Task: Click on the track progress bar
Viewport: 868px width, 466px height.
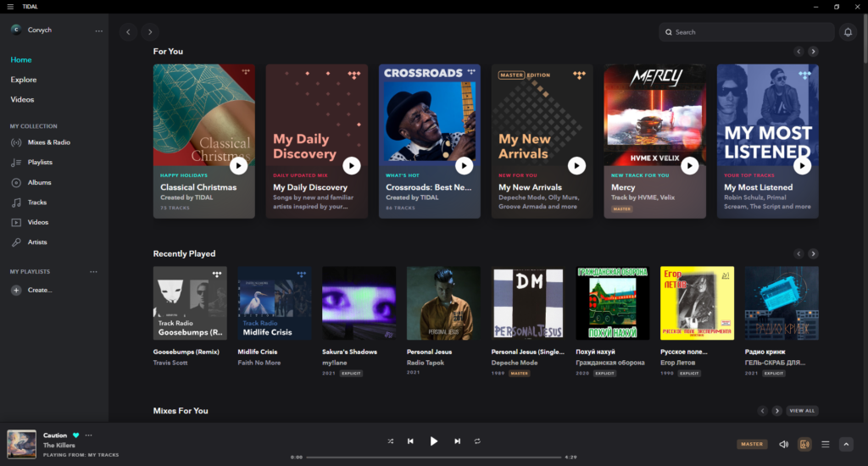Action: pyautogui.click(x=432, y=457)
